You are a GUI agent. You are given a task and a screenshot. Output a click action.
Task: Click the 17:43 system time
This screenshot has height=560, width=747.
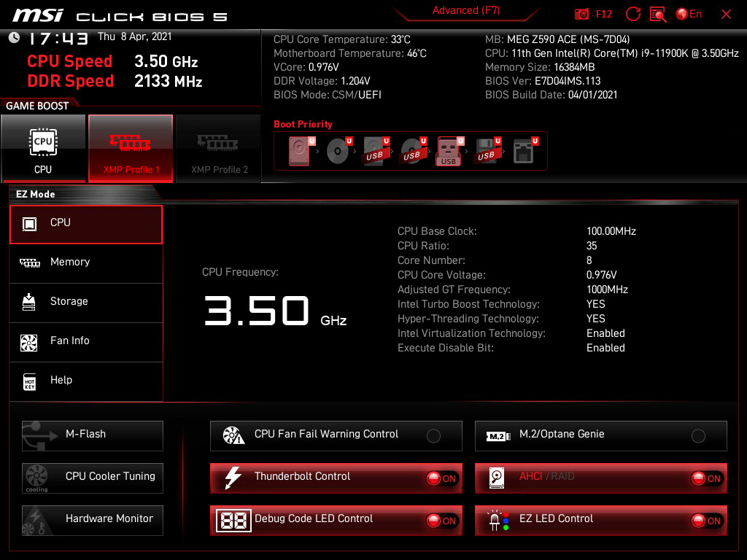[x=58, y=39]
